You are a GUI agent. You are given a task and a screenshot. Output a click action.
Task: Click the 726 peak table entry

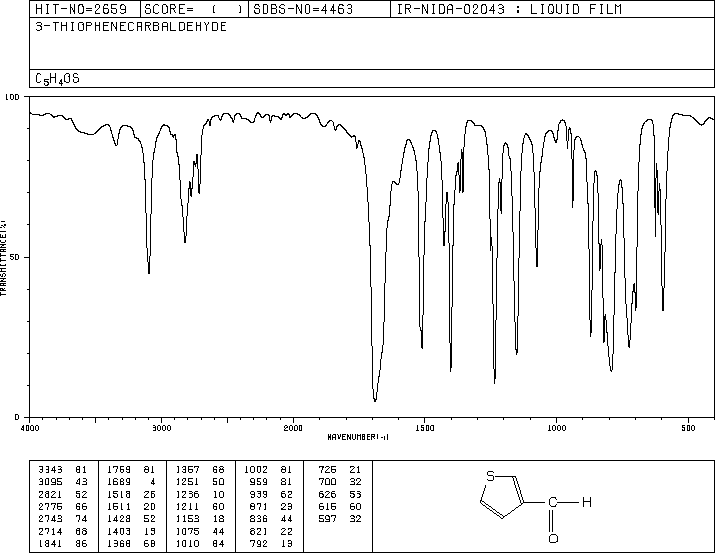coord(327,470)
